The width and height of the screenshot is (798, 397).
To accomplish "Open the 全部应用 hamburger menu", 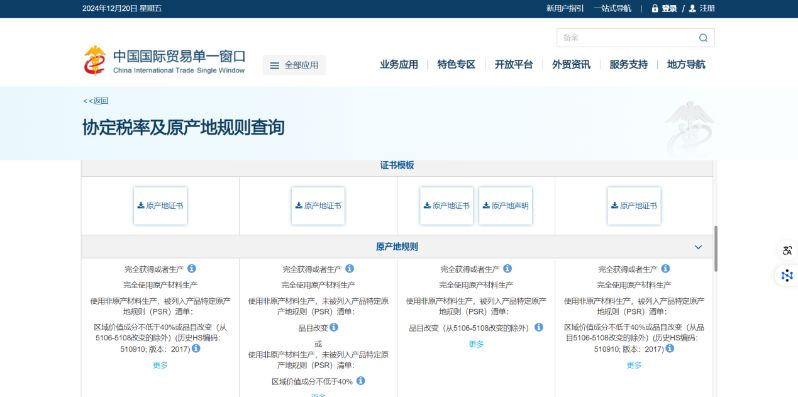I will point(294,65).
